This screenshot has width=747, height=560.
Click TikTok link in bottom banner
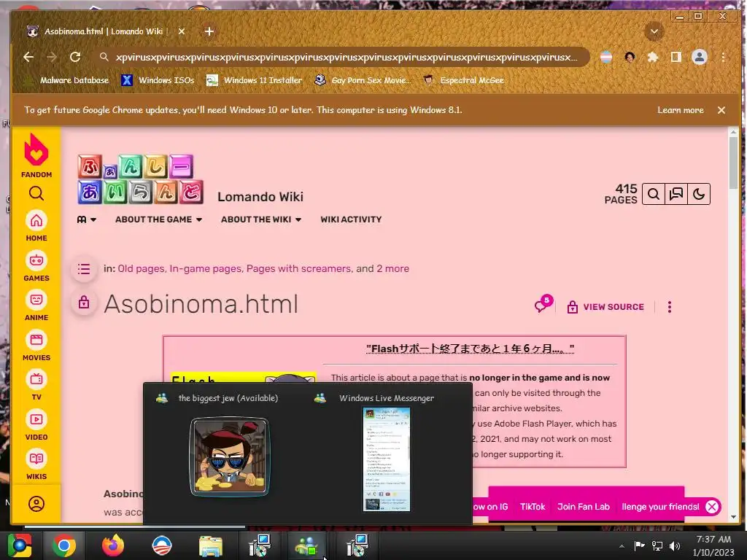coord(532,507)
